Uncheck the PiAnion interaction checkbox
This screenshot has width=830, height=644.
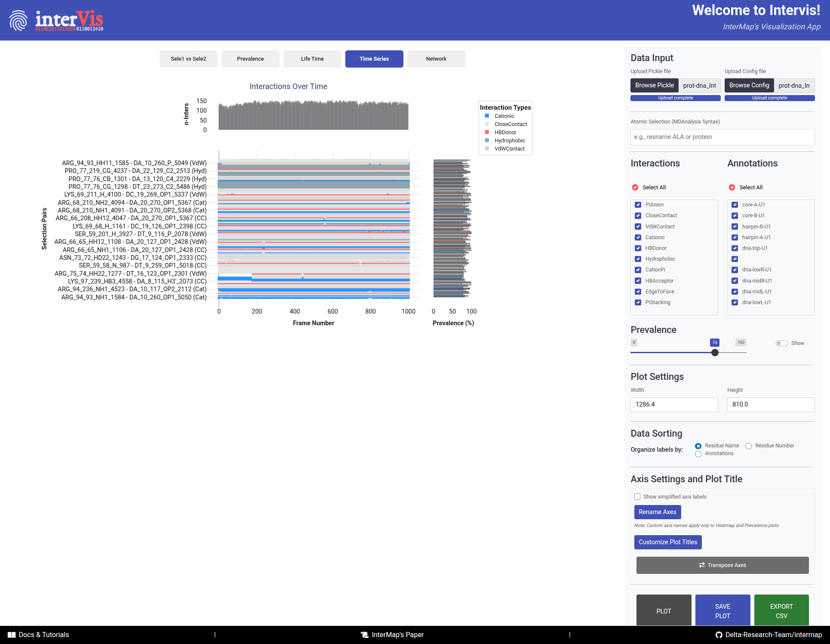coord(638,205)
